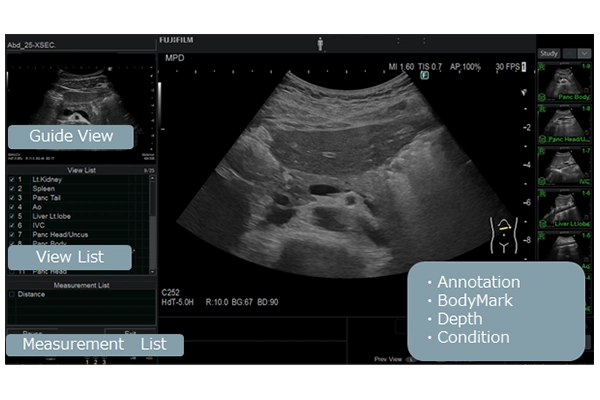The width and height of the screenshot is (600, 400).
Task: Uncheck the Panc Head/Uncus view checkbox
Action: pyautogui.click(x=12, y=235)
